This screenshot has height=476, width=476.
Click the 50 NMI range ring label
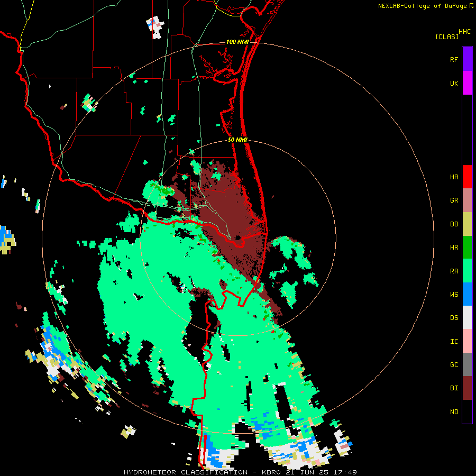pos(237,140)
